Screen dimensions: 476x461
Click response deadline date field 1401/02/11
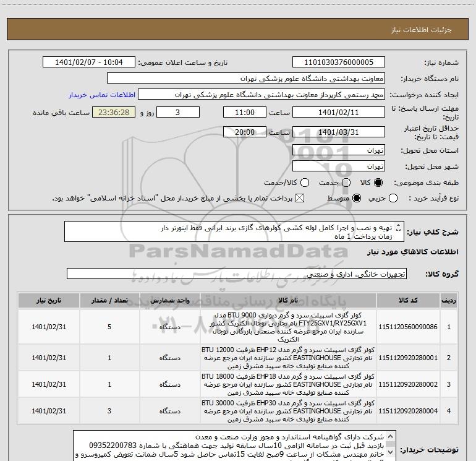(339, 112)
